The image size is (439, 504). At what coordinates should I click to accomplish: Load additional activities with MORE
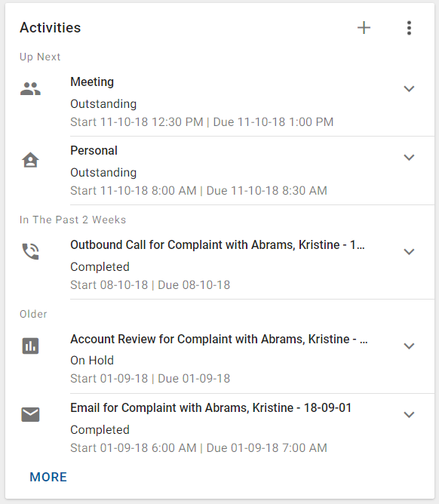pyautogui.click(x=48, y=477)
